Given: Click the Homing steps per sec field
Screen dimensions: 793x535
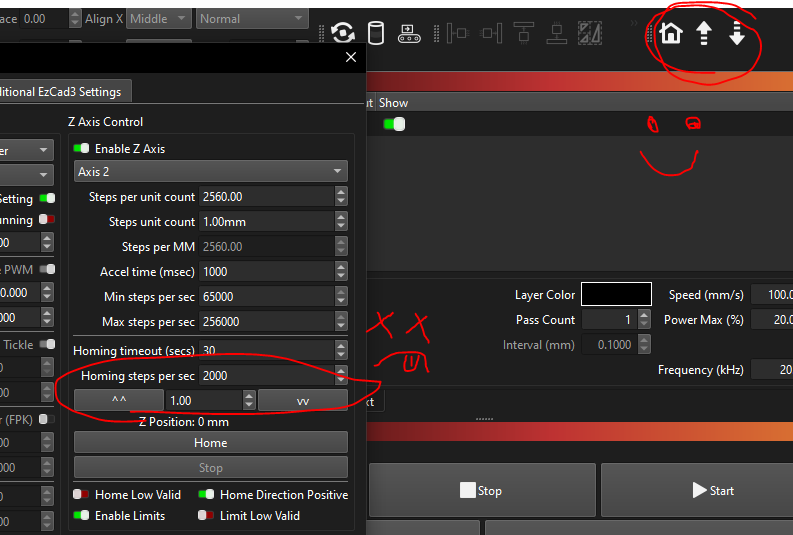Looking at the screenshot, I should tap(267, 376).
